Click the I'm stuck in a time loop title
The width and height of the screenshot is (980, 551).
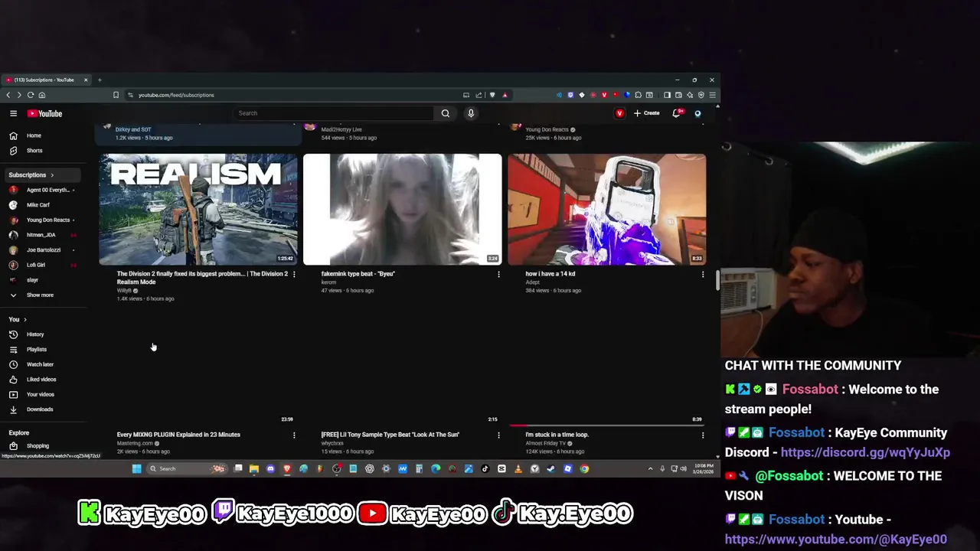557,435
